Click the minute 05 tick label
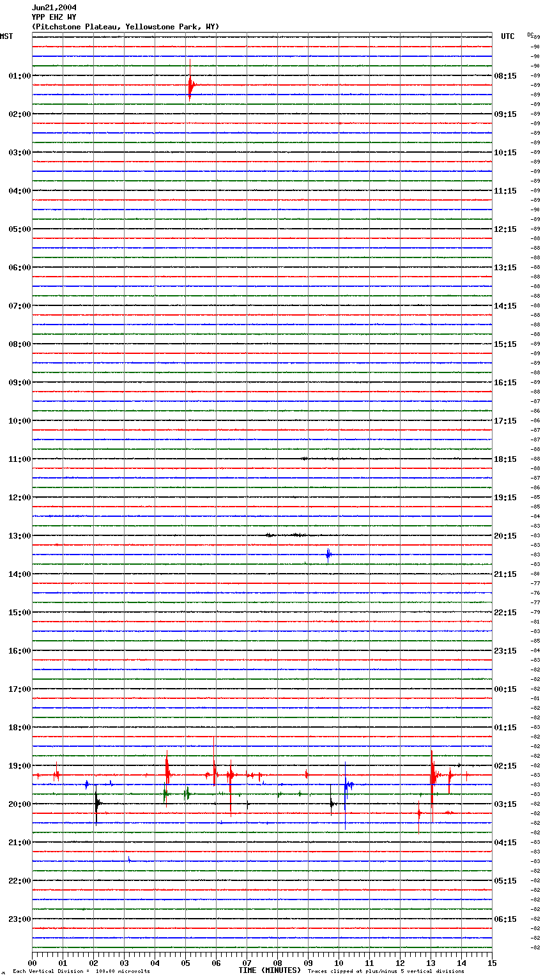This screenshot has height=980, width=543. coord(185,963)
